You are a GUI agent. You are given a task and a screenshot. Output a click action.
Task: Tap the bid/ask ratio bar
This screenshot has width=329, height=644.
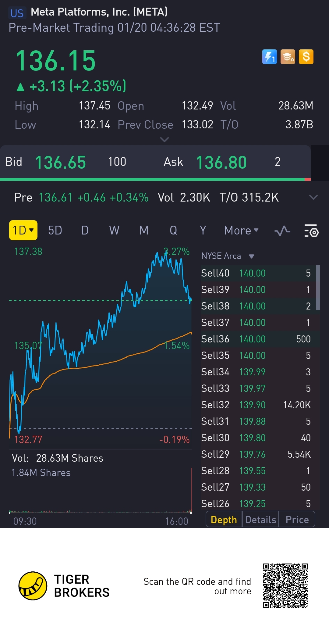pos(155,180)
